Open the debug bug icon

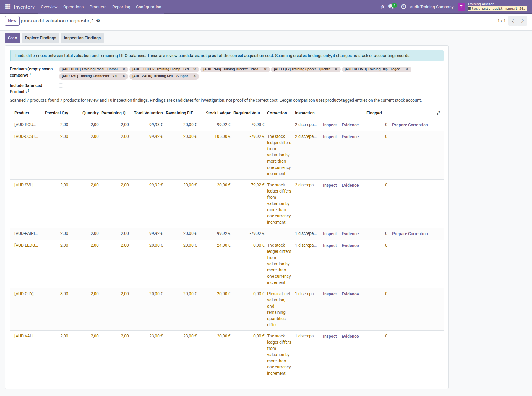coord(382,7)
